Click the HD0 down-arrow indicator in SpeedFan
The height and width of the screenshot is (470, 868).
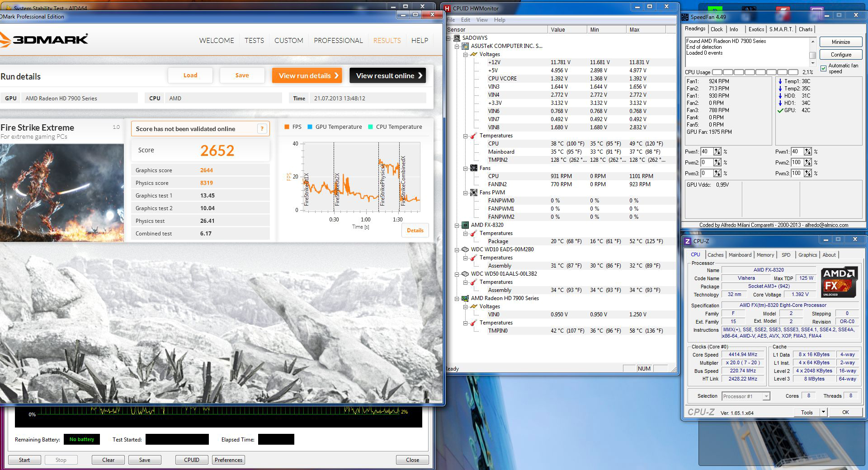(x=780, y=96)
